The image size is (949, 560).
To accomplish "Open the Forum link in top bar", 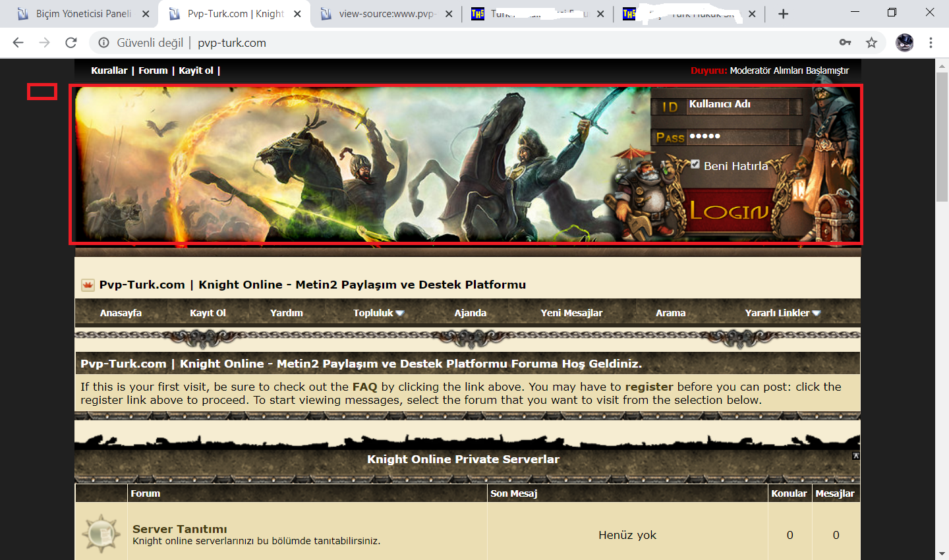I will 153,70.
